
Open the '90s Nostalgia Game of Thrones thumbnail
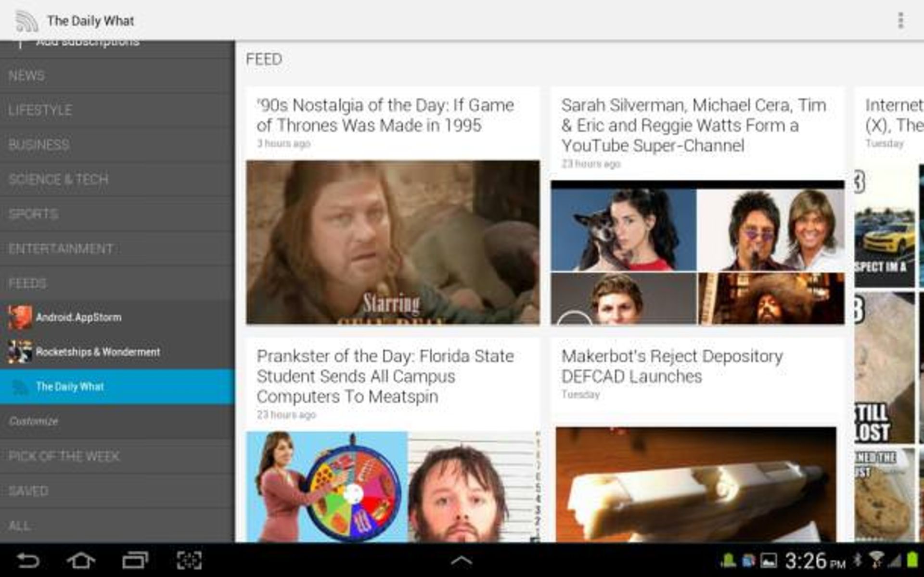(393, 242)
